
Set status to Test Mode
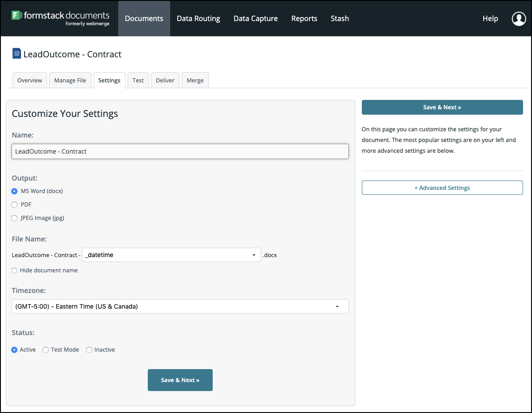46,350
